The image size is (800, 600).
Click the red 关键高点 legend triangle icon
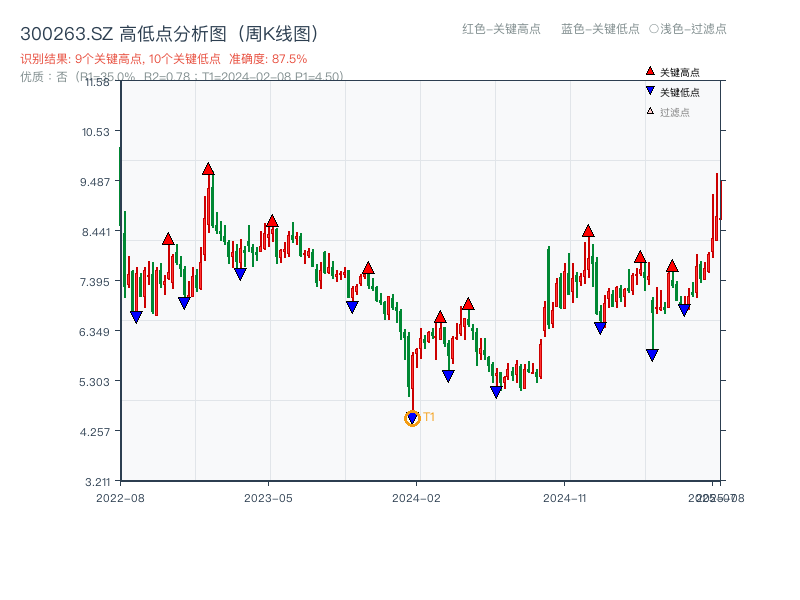coord(650,71)
